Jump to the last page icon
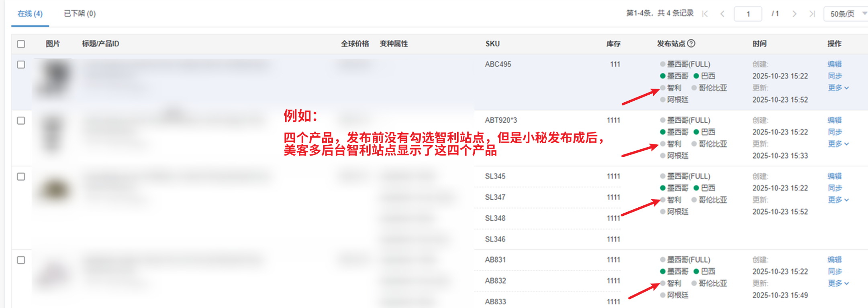 point(812,14)
